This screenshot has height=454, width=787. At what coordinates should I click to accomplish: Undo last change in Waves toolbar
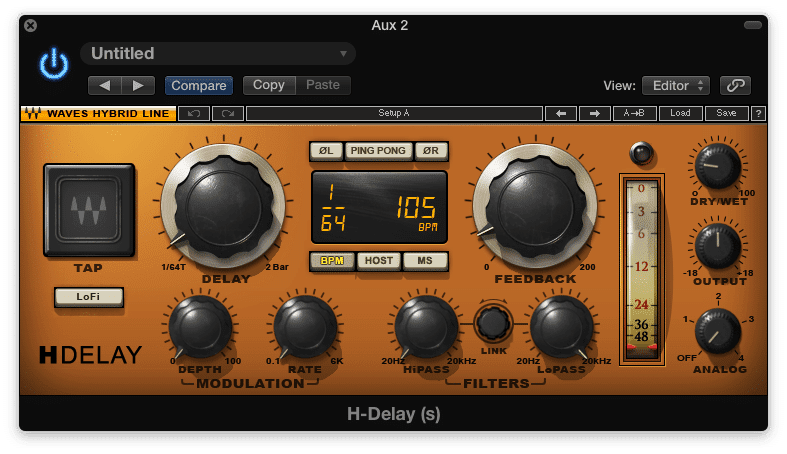194,113
